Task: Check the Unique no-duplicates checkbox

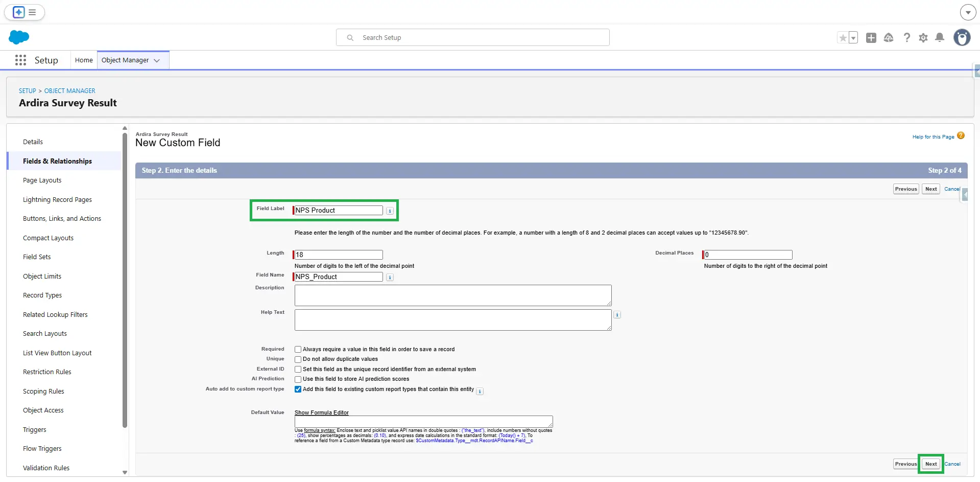Action: (x=298, y=359)
